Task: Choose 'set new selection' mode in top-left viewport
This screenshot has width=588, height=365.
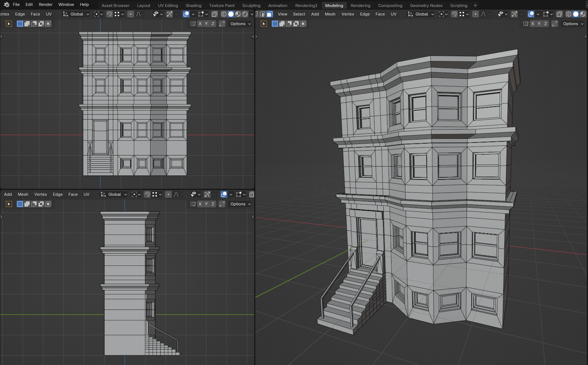Action: [20, 24]
